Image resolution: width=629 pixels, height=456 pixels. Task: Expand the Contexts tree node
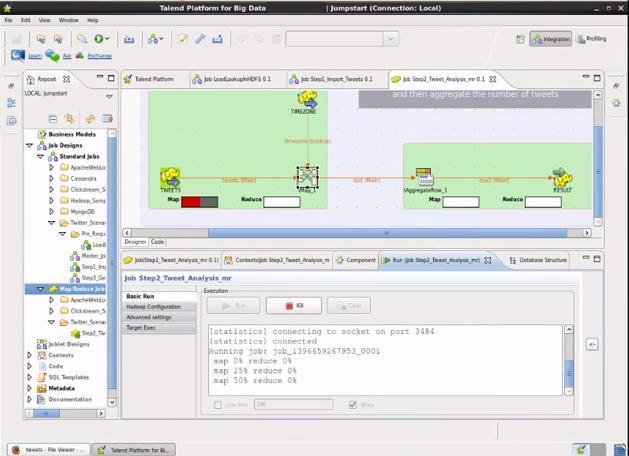coord(30,355)
